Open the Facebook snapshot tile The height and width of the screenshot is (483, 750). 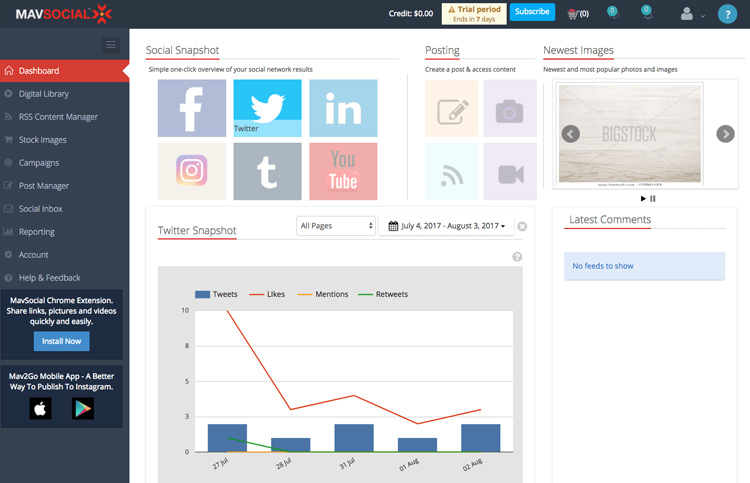(x=192, y=108)
